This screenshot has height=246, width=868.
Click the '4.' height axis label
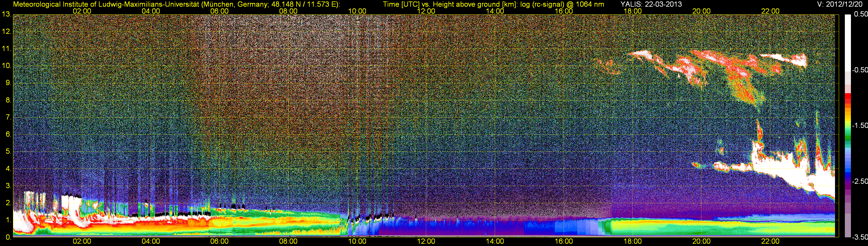click(x=8, y=168)
